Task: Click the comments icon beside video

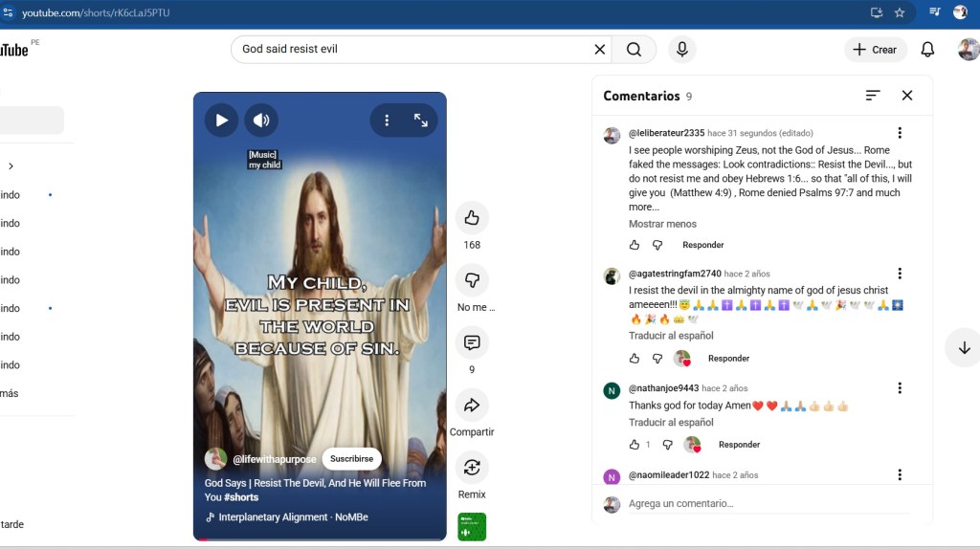Action: 472,342
